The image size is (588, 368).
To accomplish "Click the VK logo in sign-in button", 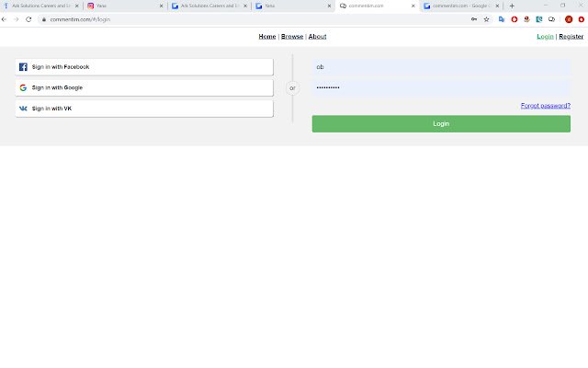I will 23,109.
